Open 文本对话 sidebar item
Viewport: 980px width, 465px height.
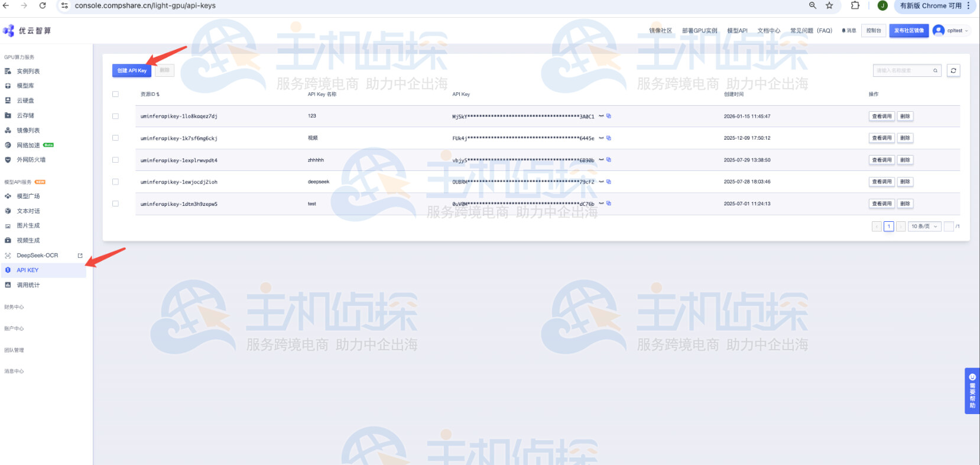(28, 211)
